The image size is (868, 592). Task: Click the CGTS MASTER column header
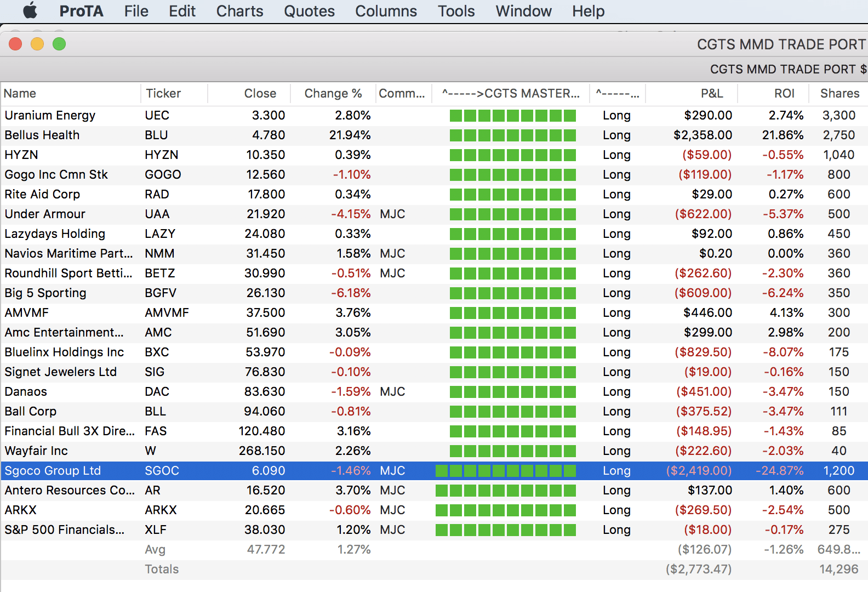coord(511,93)
